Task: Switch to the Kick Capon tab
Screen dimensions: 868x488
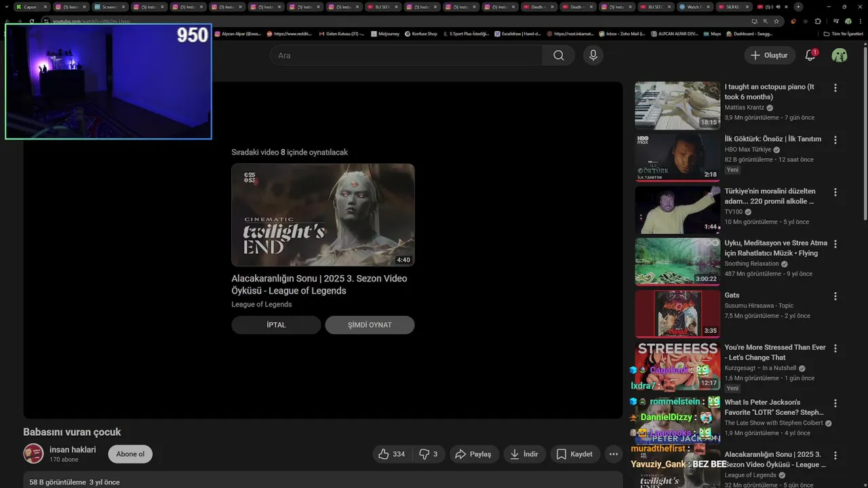Action: pos(31,7)
